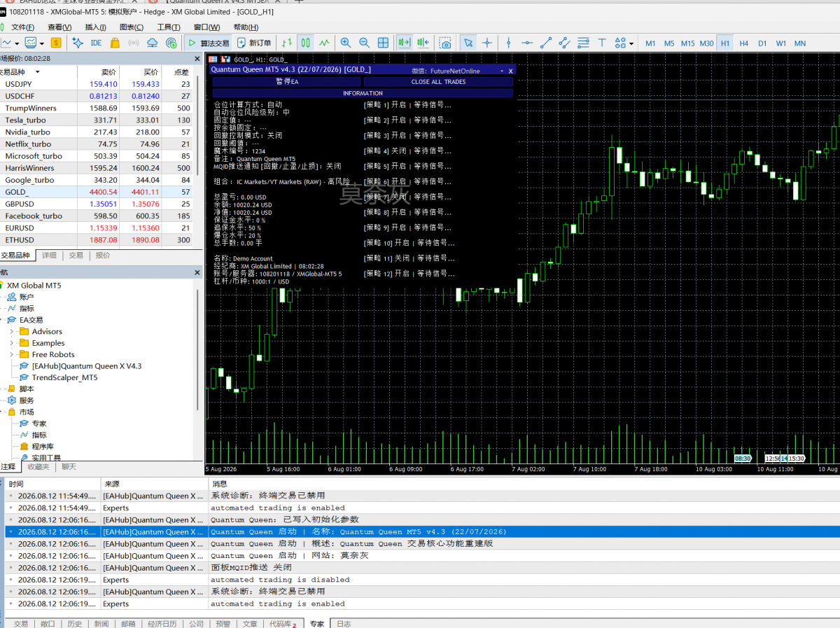The image size is (840, 628).
Task: Click the 新订单 new order button
Action: point(254,43)
